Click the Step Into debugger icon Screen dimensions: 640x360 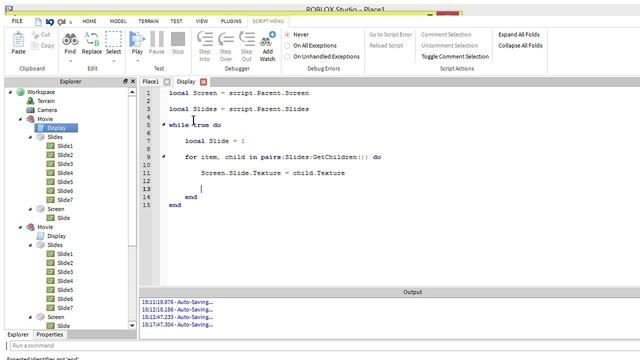(205, 39)
